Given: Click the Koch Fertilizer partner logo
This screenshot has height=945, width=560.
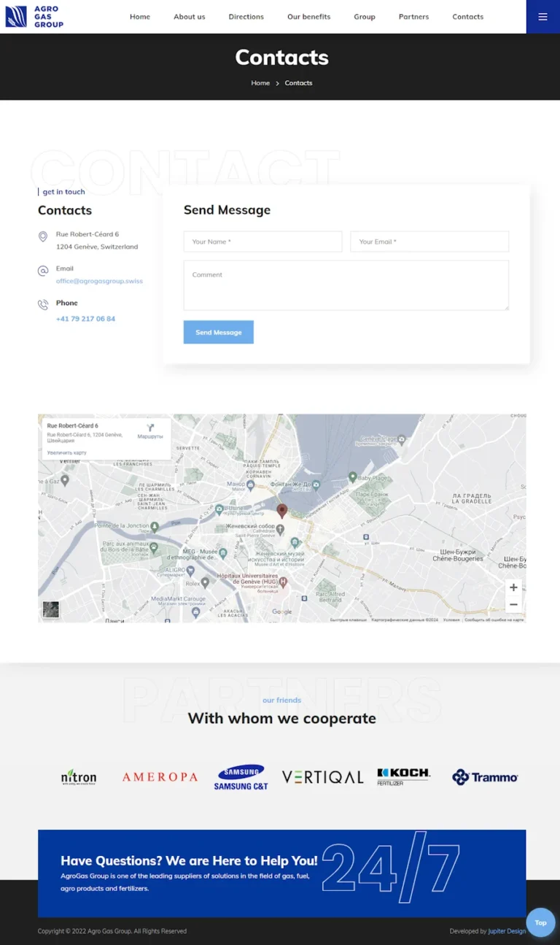Looking at the screenshot, I should point(404,776).
